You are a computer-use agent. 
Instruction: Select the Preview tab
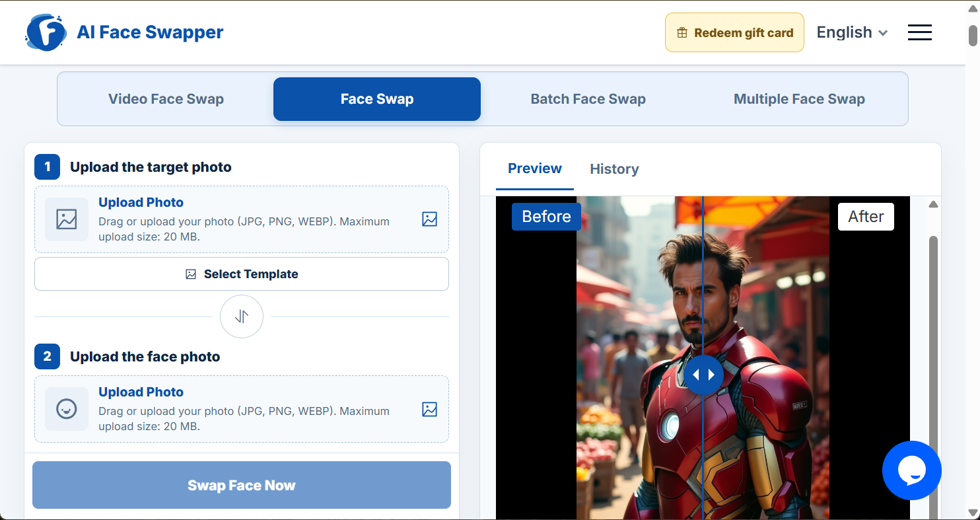coord(535,168)
